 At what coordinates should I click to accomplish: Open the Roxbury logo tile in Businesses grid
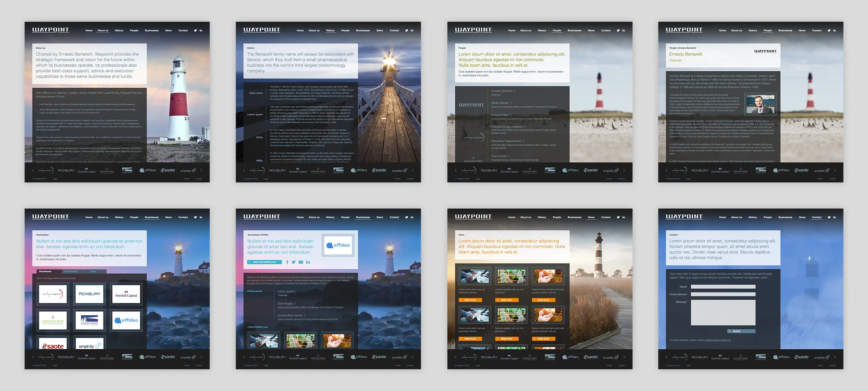point(89,294)
